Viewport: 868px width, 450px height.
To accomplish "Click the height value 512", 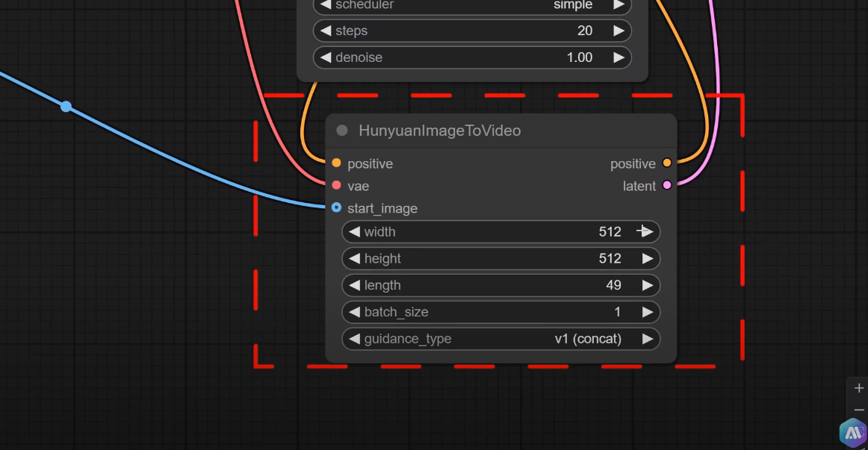I will point(610,258).
